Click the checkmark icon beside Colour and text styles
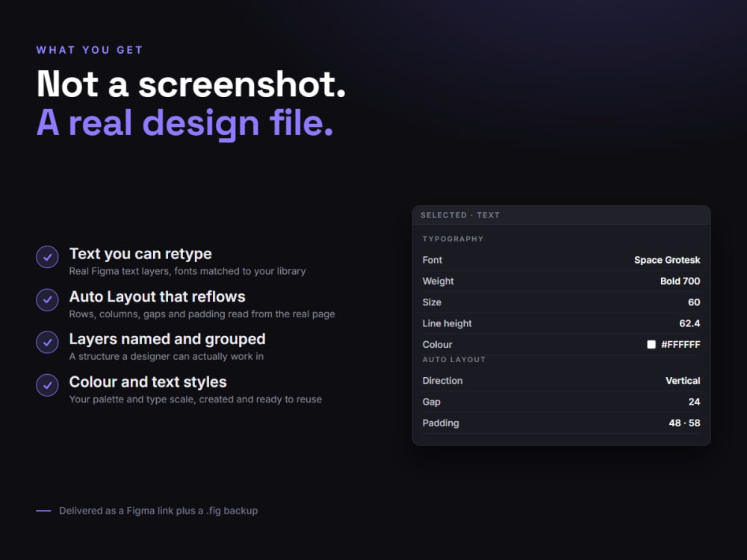The height and width of the screenshot is (560, 747). coord(47,385)
